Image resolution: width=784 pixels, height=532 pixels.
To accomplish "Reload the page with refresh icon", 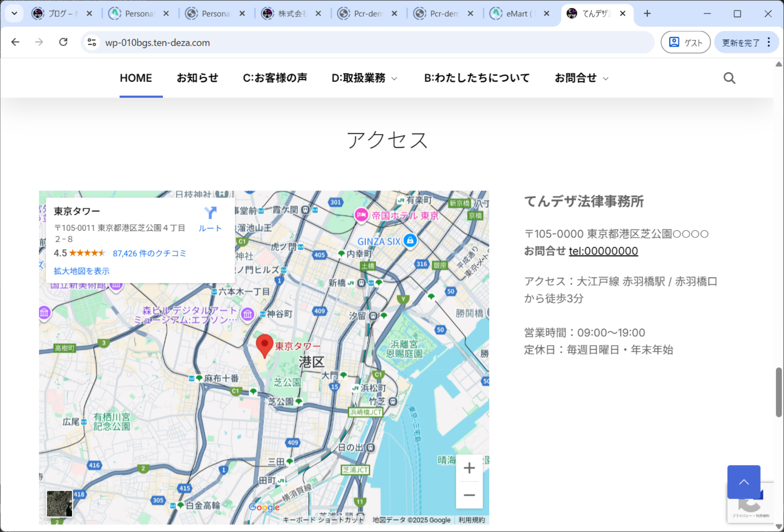I will click(x=63, y=42).
